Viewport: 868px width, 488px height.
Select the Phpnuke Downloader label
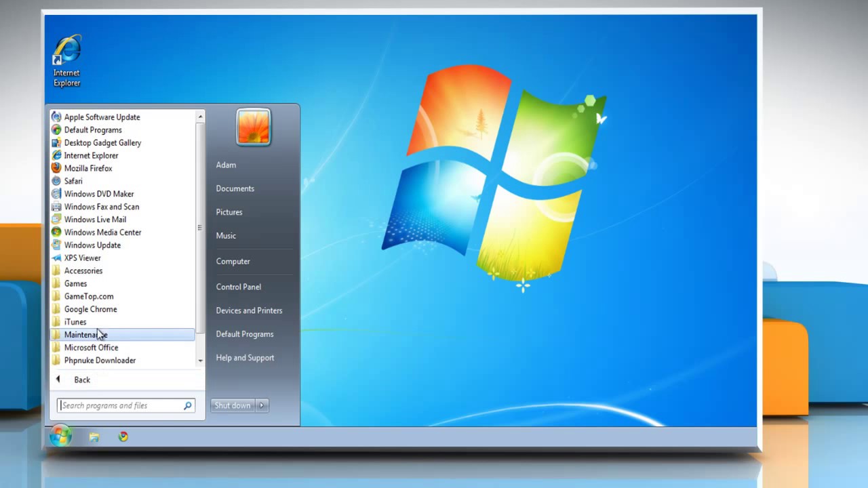click(100, 361)
